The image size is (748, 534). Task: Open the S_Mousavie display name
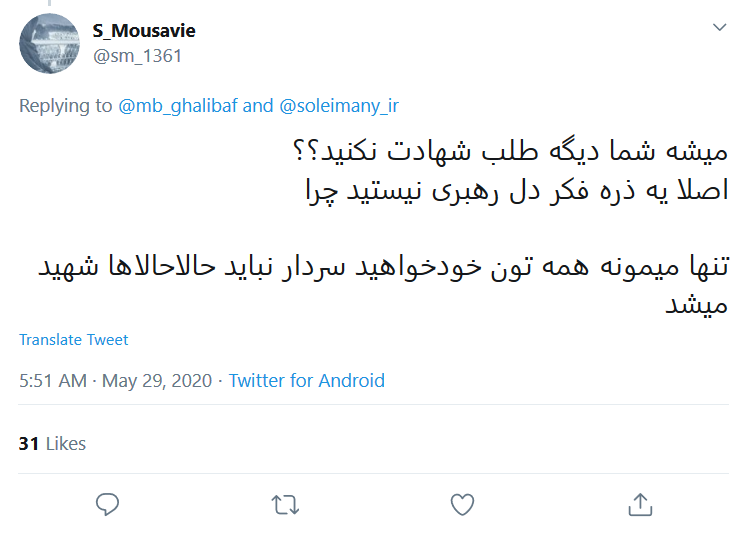(x=144, y=31)
